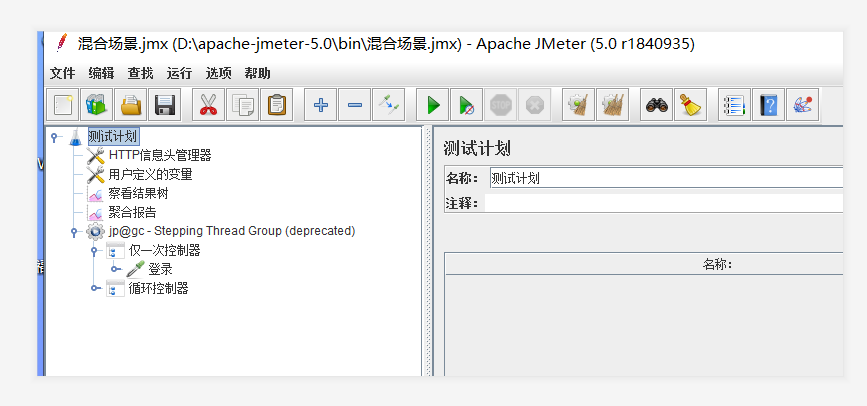867x406 pixels.
Task: Select the 登录 sampler in the tree
Action: click(x=160, y=269)
